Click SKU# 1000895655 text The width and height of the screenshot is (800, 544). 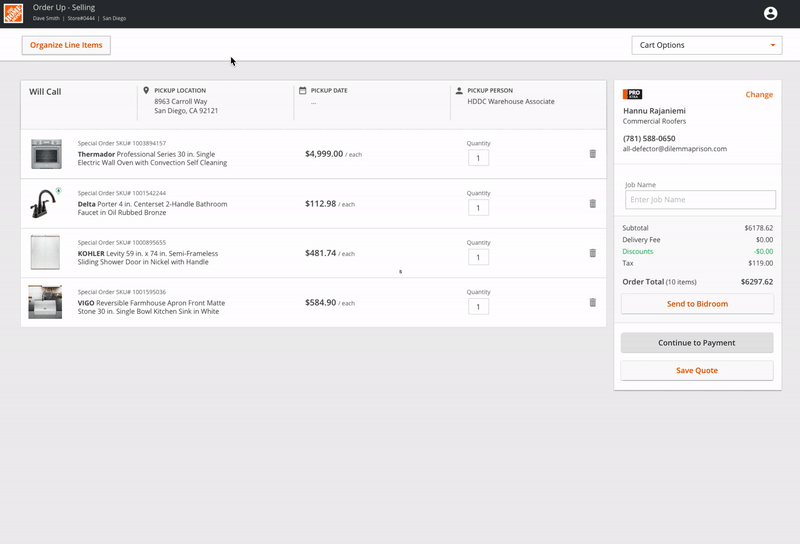tap(122, 242)
